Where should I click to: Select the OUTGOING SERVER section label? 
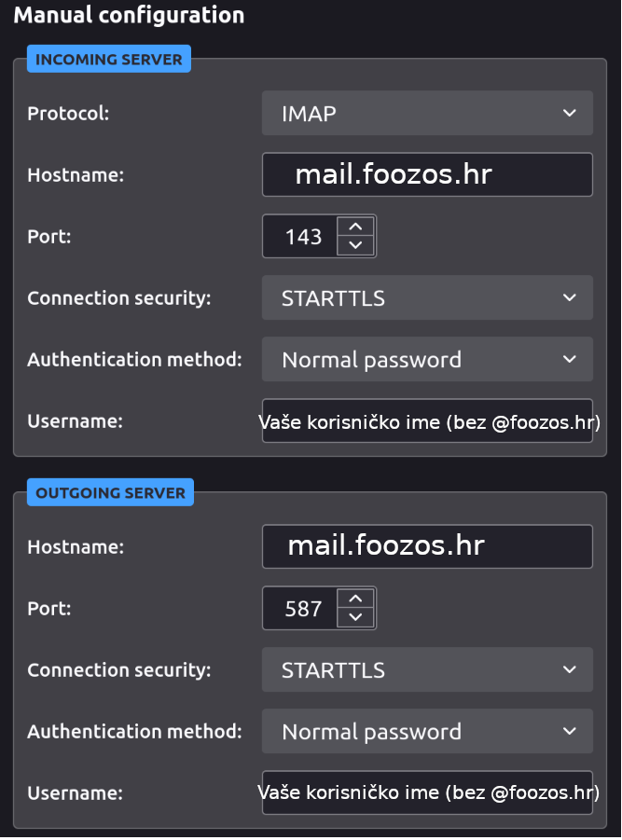(x=110, y=493)
